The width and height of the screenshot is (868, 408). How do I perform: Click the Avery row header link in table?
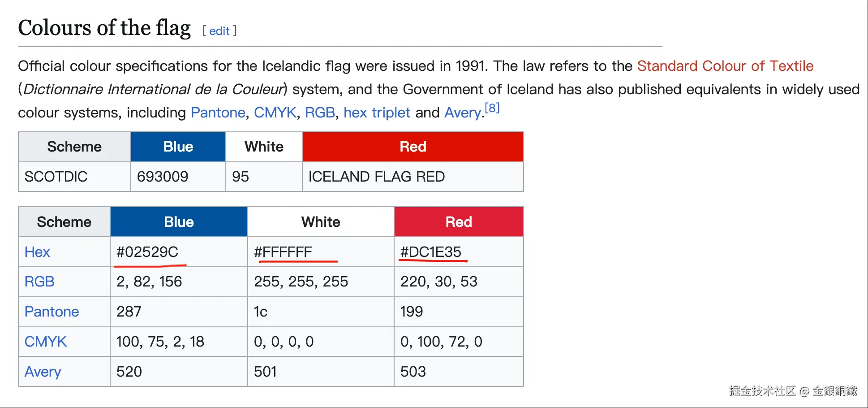[x=43, y=372]
